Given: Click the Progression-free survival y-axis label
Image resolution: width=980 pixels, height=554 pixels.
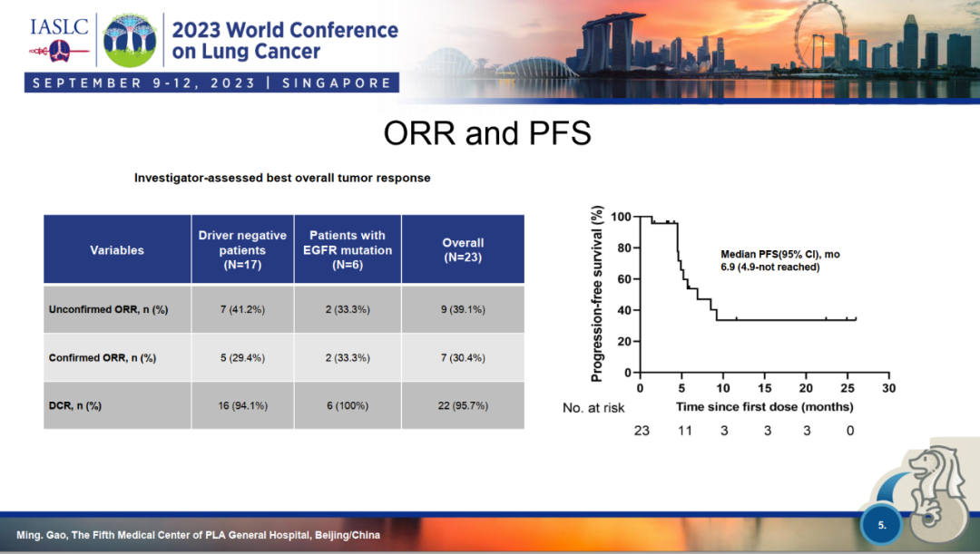Looking at the screenshot, I should (598, 294).
